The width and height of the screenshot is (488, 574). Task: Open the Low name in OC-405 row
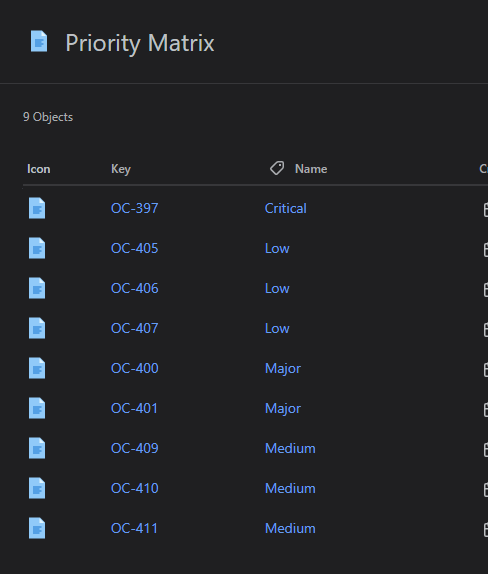tap(277, 248)
